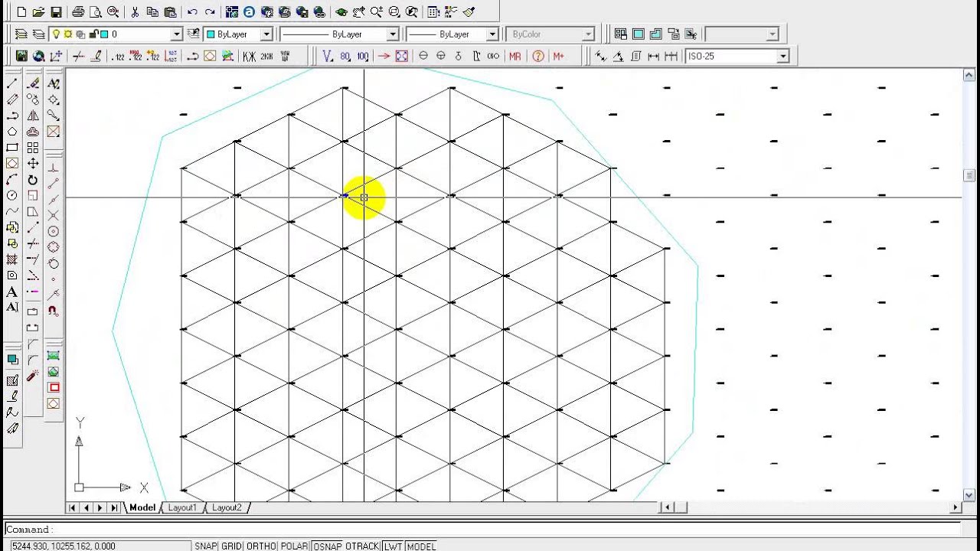Click the last-tab navigation arrow
980x551 pixels.
click(114, 507)
